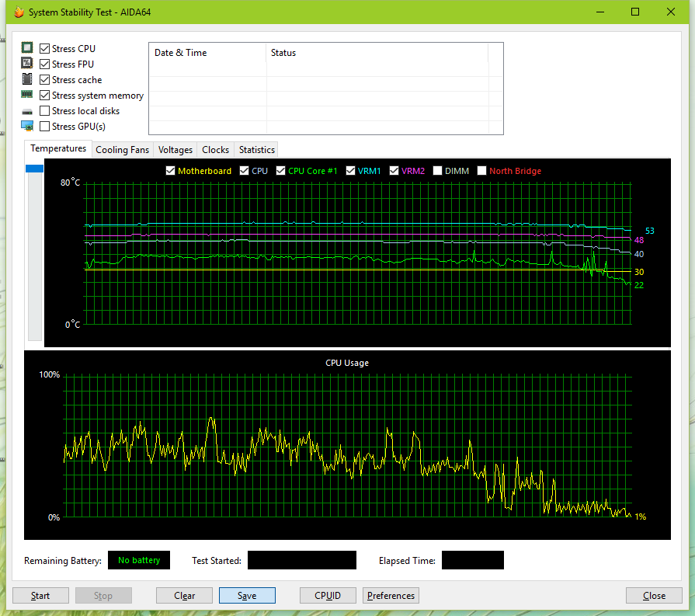Click the No battery indicator
This screenshot has width=695, height=616.
(139, 560)
